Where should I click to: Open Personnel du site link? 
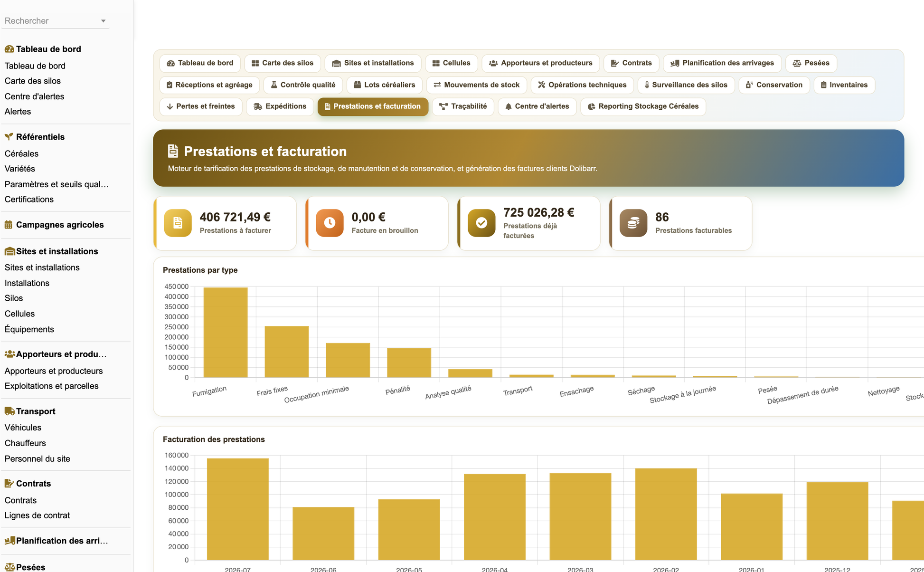37,459
